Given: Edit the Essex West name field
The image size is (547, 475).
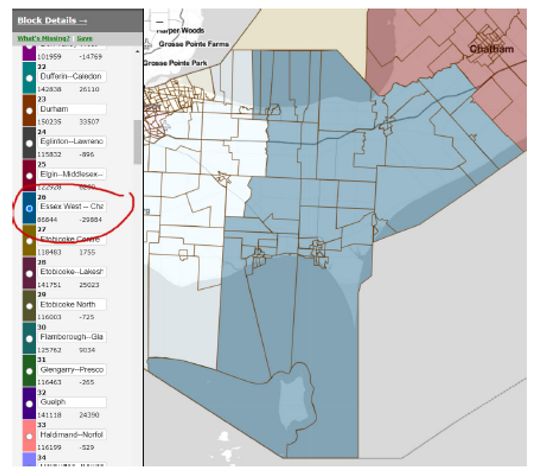Looking at the screenshot, I should point(72,206).
